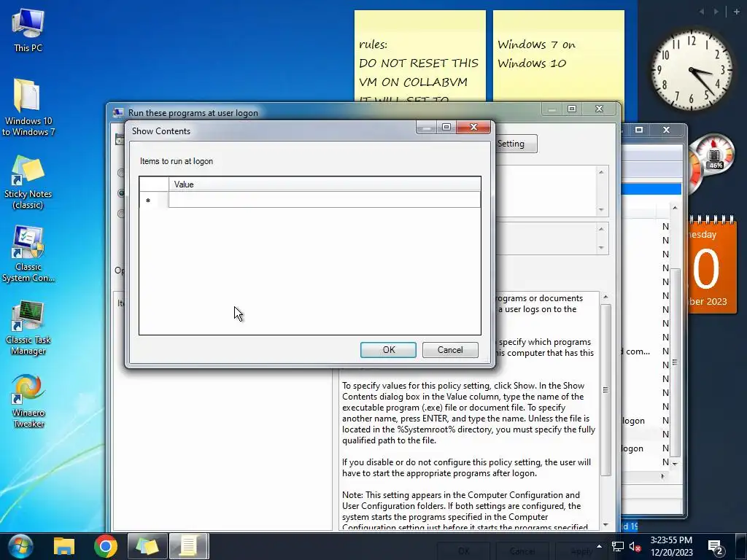Cancel the Show Contents dialog
This screenshot has height=560, width=747.
point(450,350)
